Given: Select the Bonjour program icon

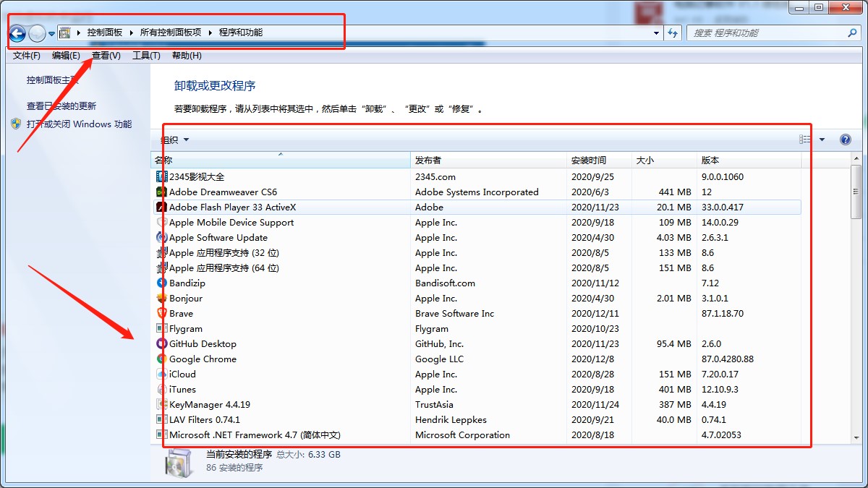Looking at the screenshot, I should pos(162,298).
